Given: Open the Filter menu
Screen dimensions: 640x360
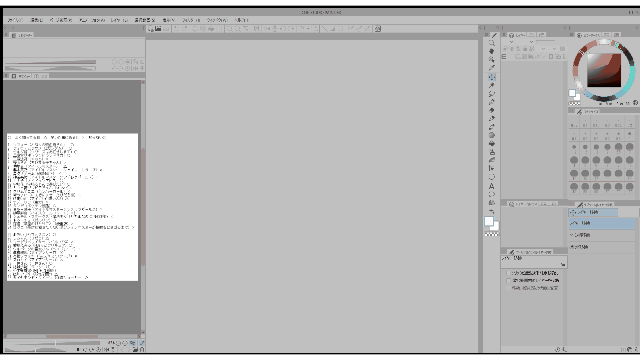Looking at the screenshot, I should coord(191,20).
